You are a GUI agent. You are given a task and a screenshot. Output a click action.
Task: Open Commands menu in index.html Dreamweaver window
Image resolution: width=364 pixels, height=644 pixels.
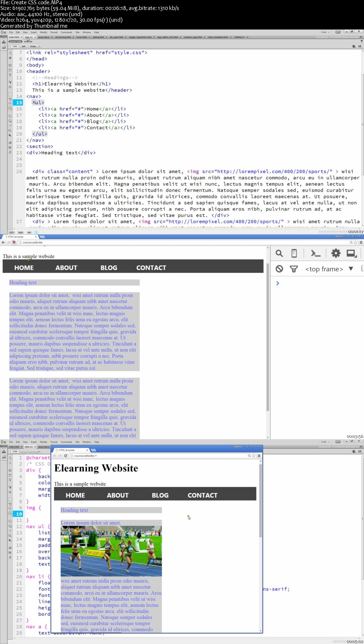click(66, 32)
